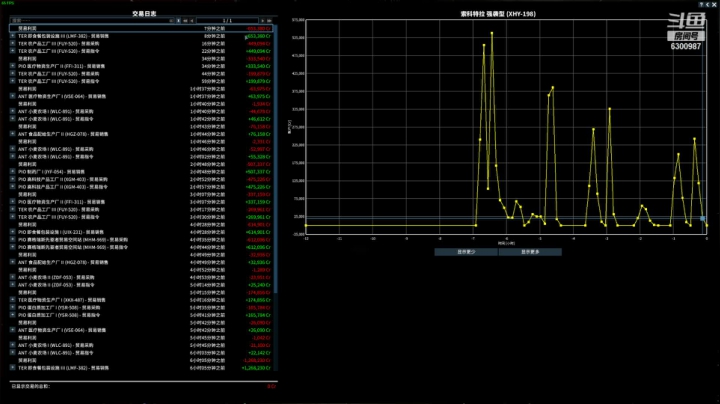The image size is (720, 404).
Task: Expand the TER FUY-520 entry with +449,094 Cr
Action: click(13, 51)
